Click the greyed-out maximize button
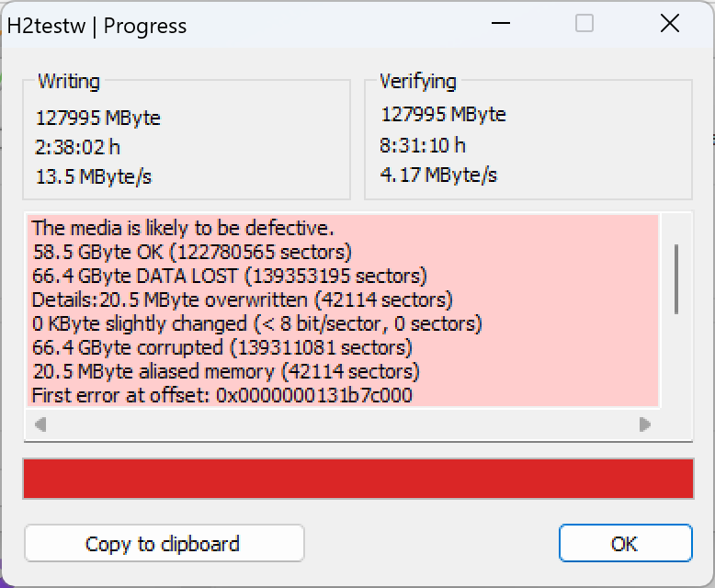This screenshot has width=715, height=588. pos(584,25)
